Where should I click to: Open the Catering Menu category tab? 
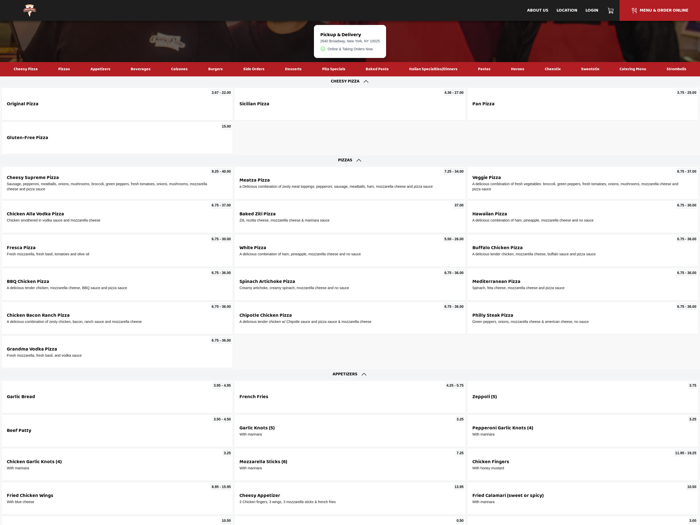pos(633,69)
